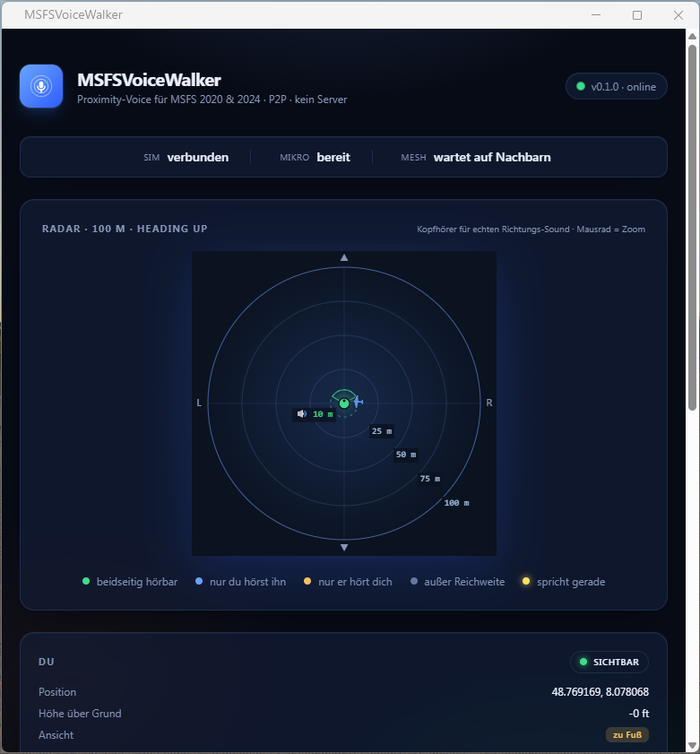Click the v0.1.0 · online status badge
Image resolution: width=700 pixels, height=754 pixels.
(617, 87)
